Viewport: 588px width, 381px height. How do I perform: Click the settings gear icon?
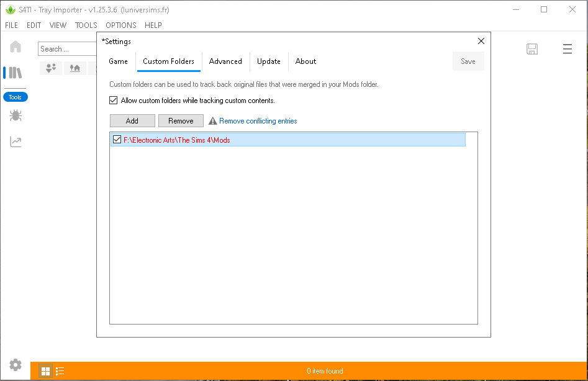[16, 365]
